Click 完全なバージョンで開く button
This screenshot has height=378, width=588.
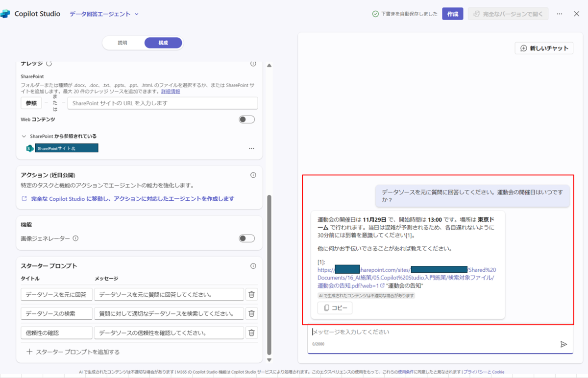tap(508, 14)
